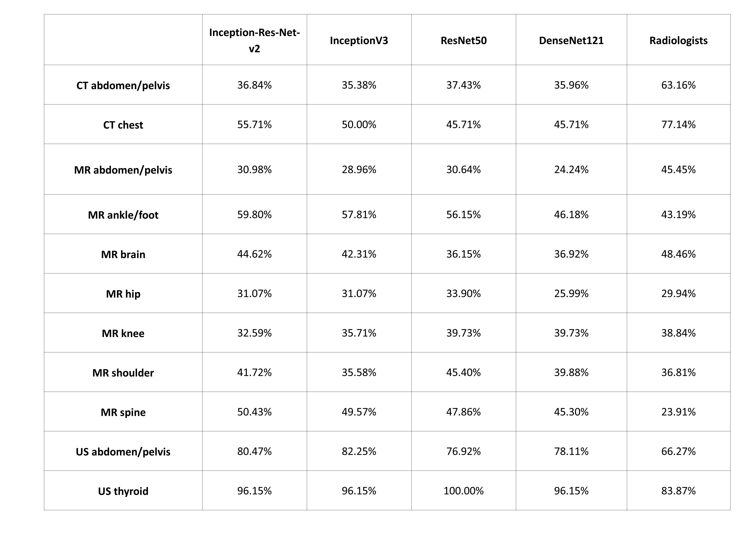Click the US thyroid row label
Image resolution: width=735 pixels, height=560 pixels.
tap(123, 491)
